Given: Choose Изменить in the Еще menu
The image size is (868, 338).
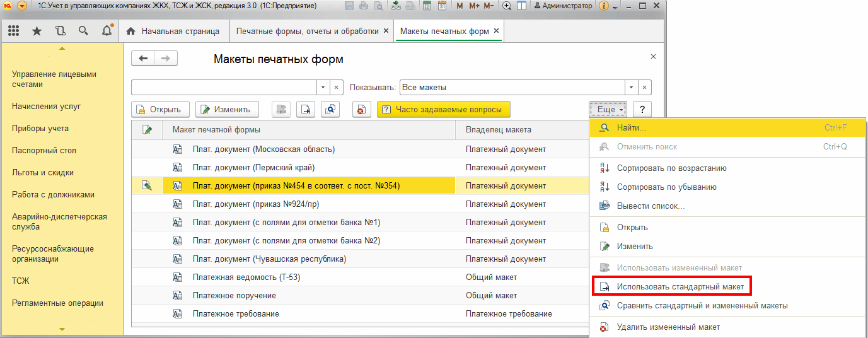Looking at the screenshot, I should [x=728, y=247].
